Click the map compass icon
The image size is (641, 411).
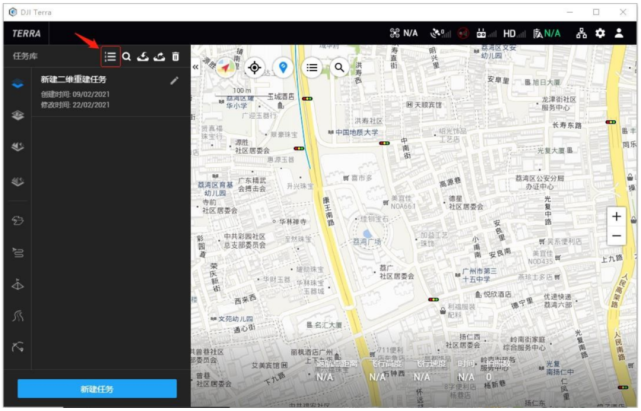click(225, 67)
